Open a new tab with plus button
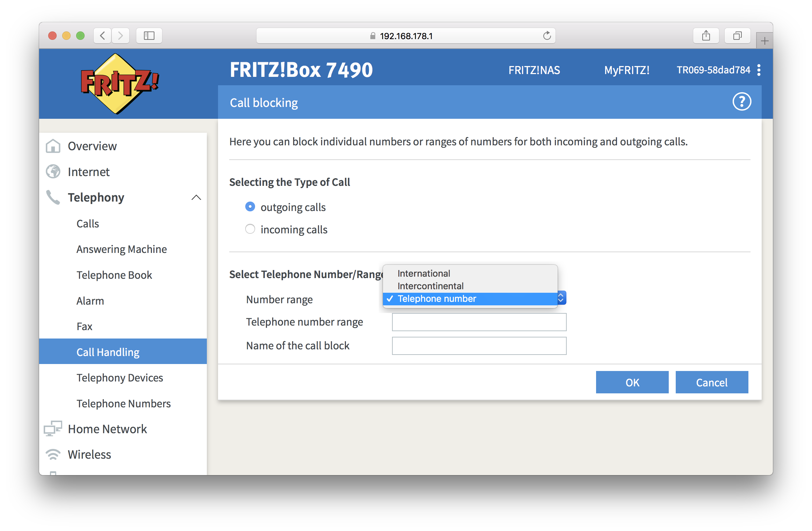812x531 pixels. (764, 41)
